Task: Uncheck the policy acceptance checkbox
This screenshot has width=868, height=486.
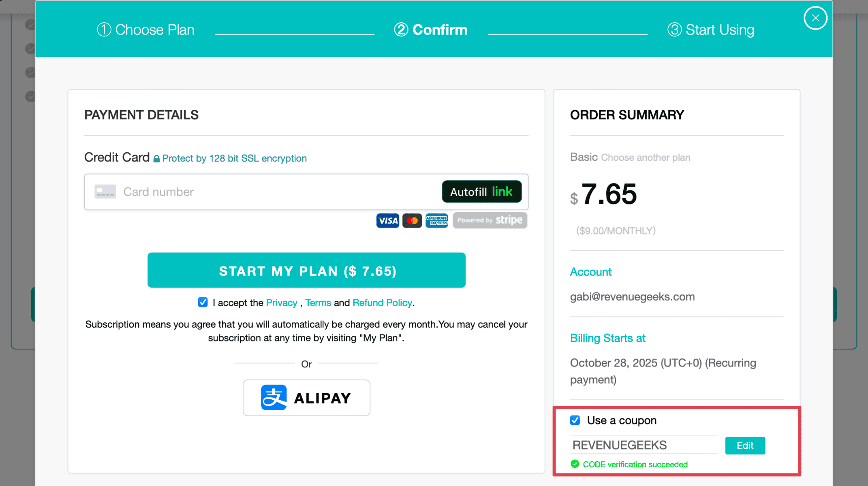Action: [x=203, y=303]
